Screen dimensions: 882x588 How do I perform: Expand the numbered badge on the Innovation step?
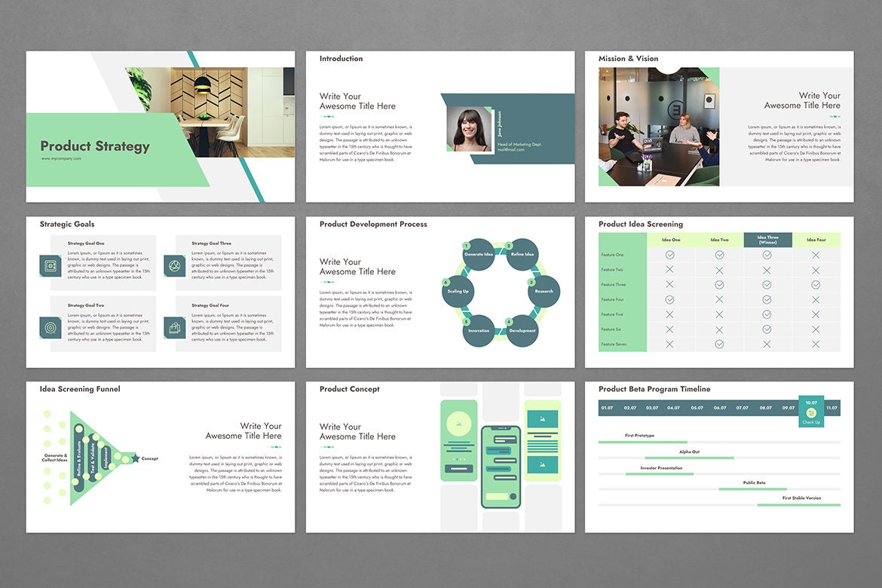point(466,321)
